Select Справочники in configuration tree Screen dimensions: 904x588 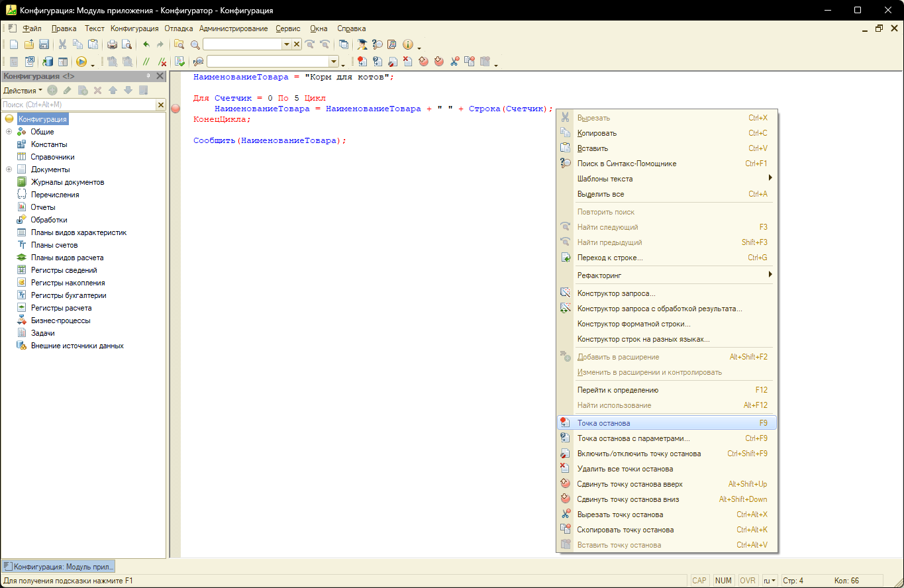tap(52, 157)
